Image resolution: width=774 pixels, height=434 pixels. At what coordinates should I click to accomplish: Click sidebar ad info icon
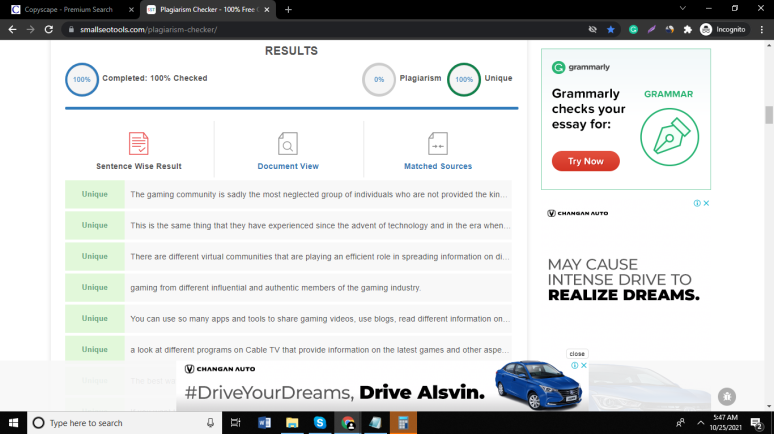point(697,203)
